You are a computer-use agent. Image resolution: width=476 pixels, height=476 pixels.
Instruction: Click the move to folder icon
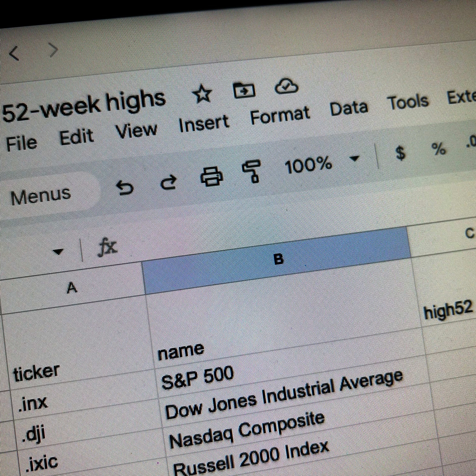pyautogui.click(x=244, y=90)
